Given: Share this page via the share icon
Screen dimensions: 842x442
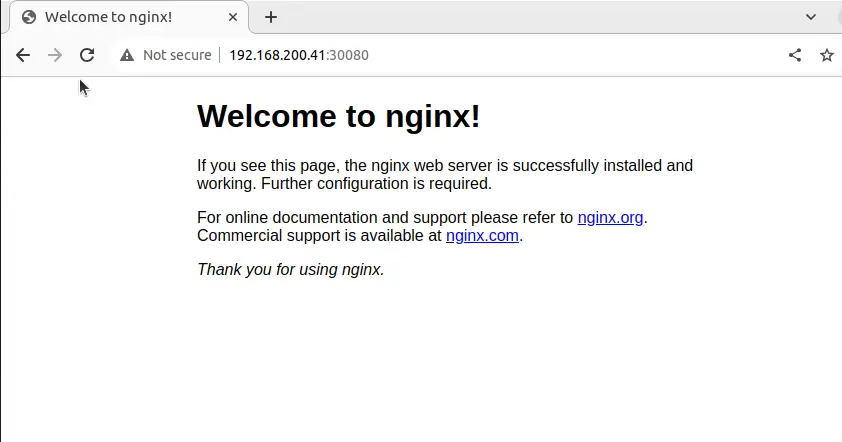Looking at the screenshot, I should pyautogui.click(x=795, y=55).
